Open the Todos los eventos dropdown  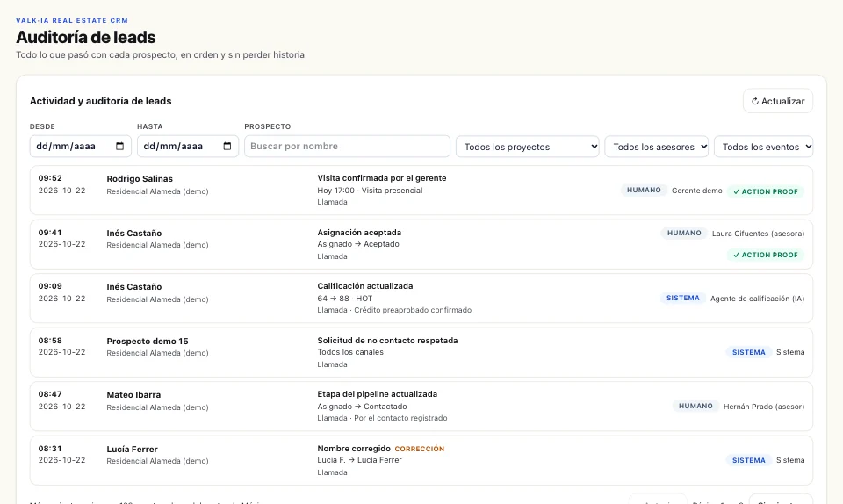click(763, 147)
